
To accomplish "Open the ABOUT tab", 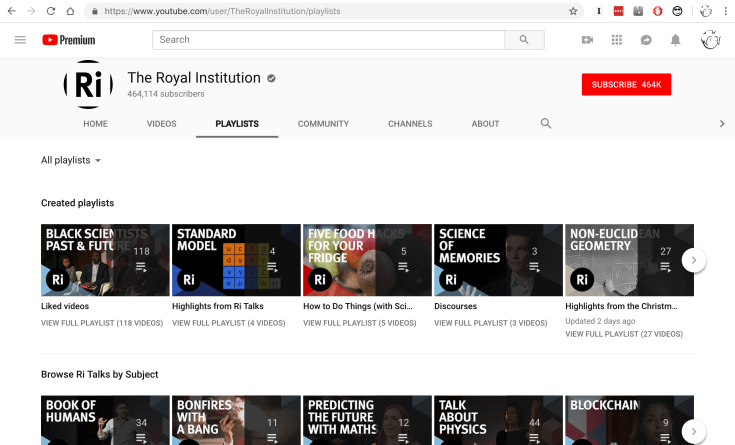I will coord(485,124).
